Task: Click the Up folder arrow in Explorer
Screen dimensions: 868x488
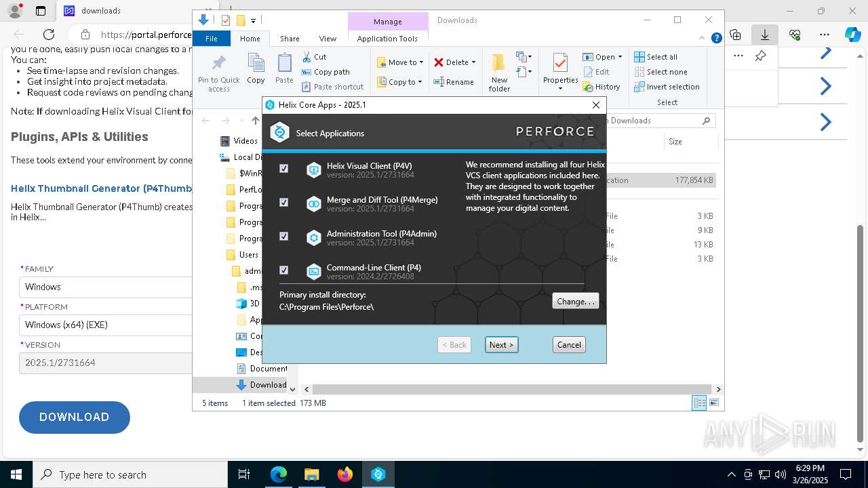Action: point(255,121)
